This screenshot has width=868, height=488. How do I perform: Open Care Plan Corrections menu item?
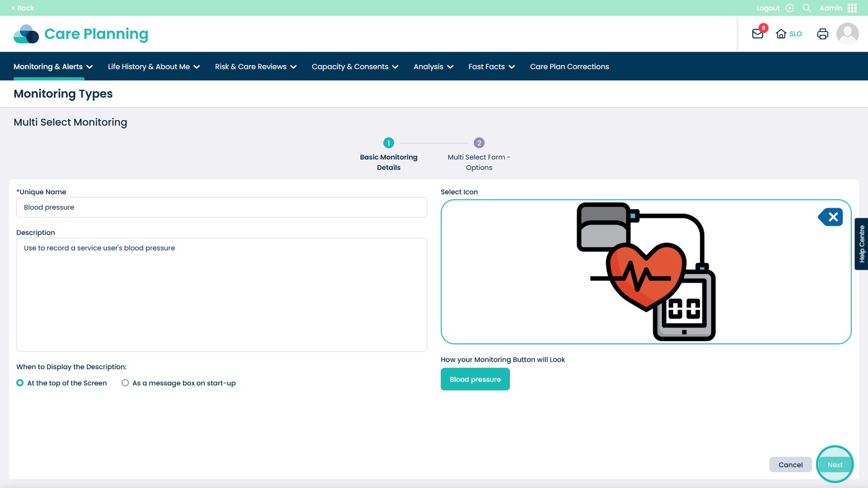click(x=569, y=67)
